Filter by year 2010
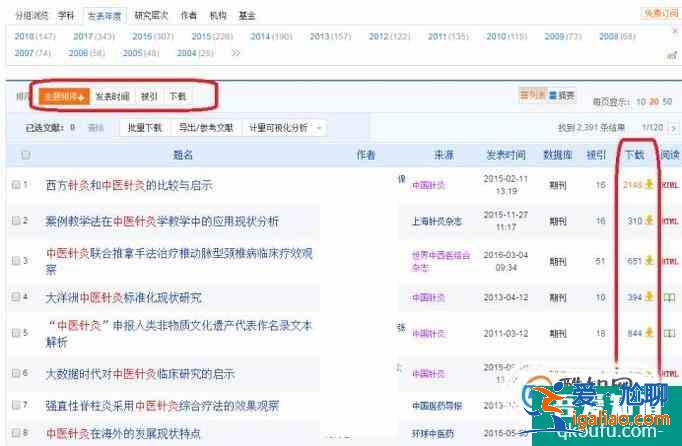Screen dimensions: 682x446 click(507, 36)
